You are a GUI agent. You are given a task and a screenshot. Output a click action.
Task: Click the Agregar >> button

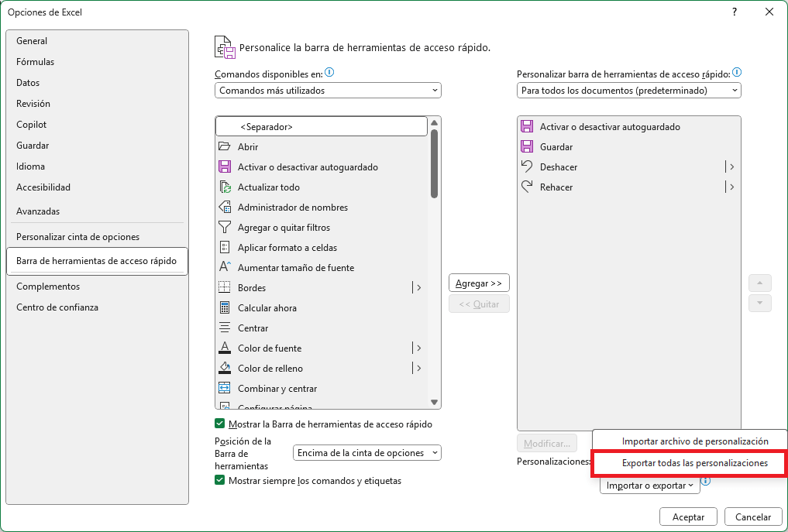[x=479, y=283]
